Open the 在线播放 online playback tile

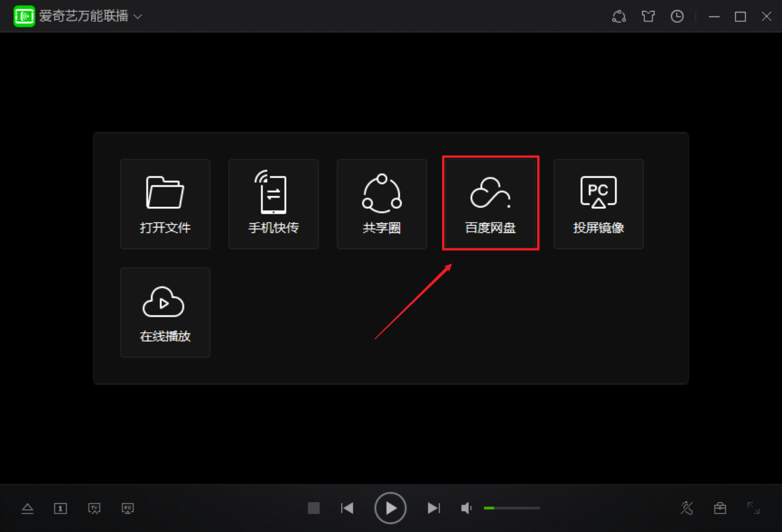[x=165, y=312]
